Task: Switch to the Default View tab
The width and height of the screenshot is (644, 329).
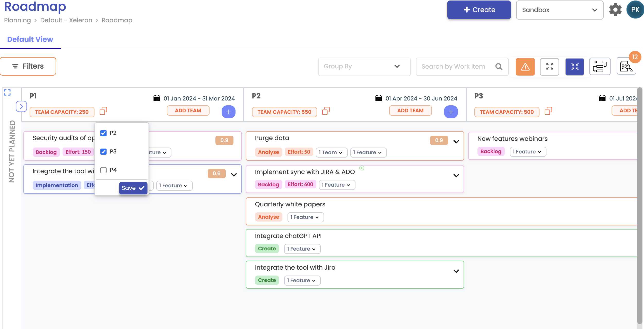Action: 30,39
